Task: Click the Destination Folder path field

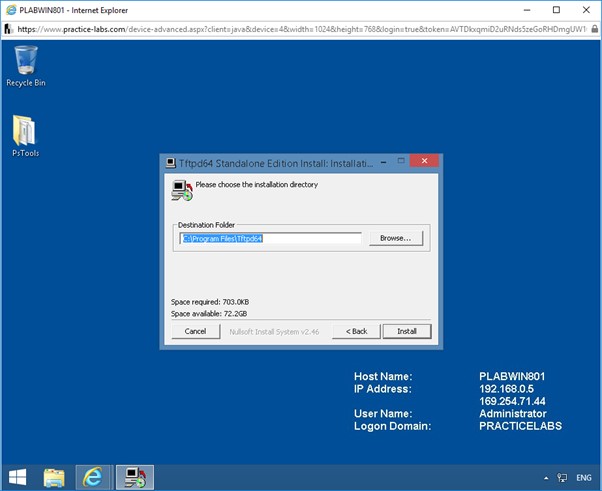Action: 271,238
